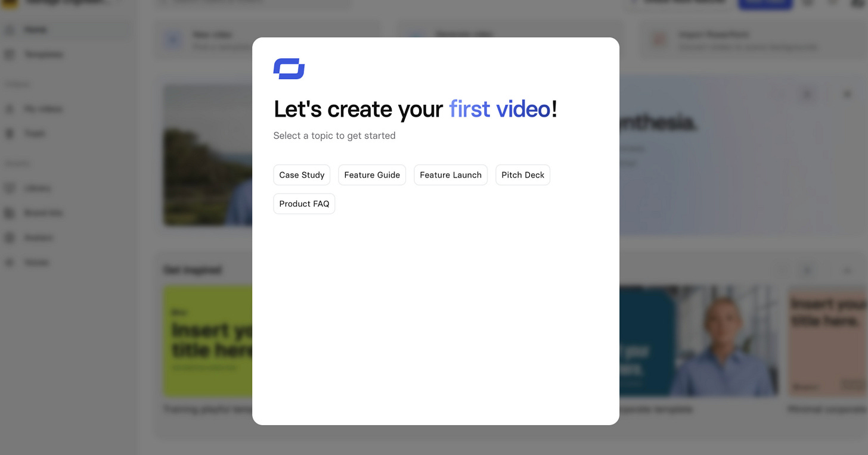Click the "Let's create your first video!" heading
Screen dimensions: 868x455
click(416, 109)
